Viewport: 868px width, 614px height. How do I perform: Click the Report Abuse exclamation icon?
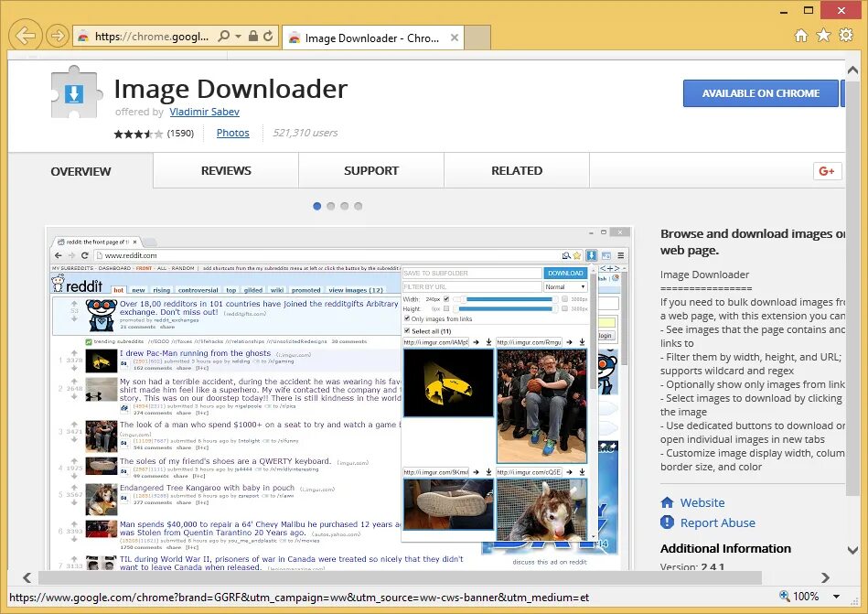coord(667,522)
